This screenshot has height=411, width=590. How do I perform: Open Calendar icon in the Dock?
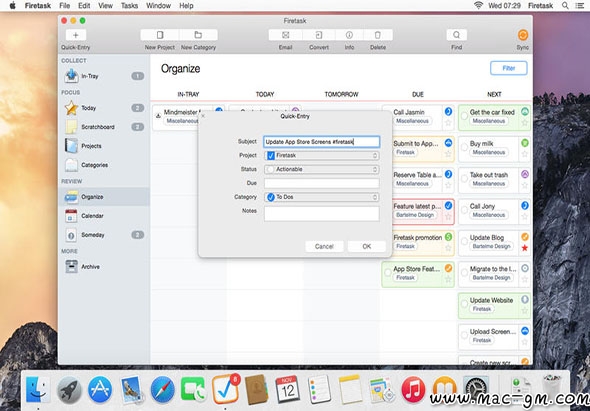pos(288,389)
